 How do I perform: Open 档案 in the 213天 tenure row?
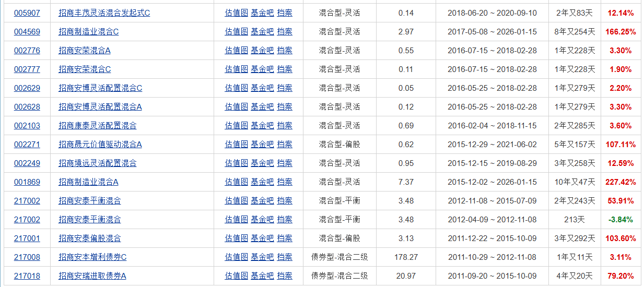tap(285, 220)
